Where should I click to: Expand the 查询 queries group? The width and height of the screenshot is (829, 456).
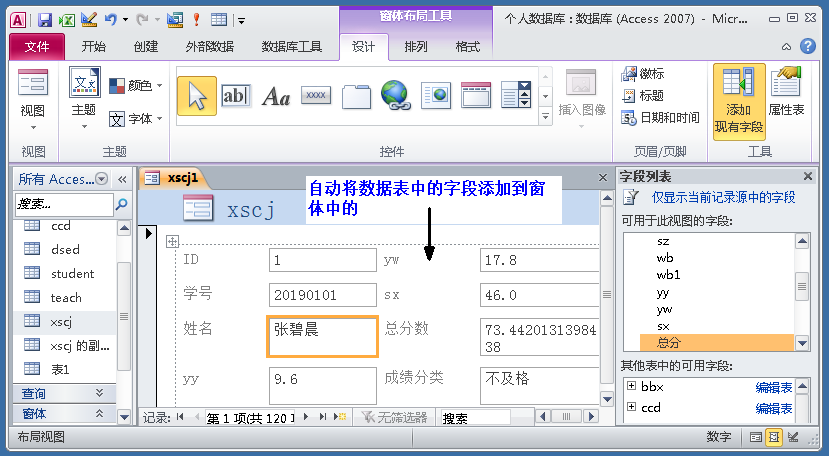coord(99,392)
